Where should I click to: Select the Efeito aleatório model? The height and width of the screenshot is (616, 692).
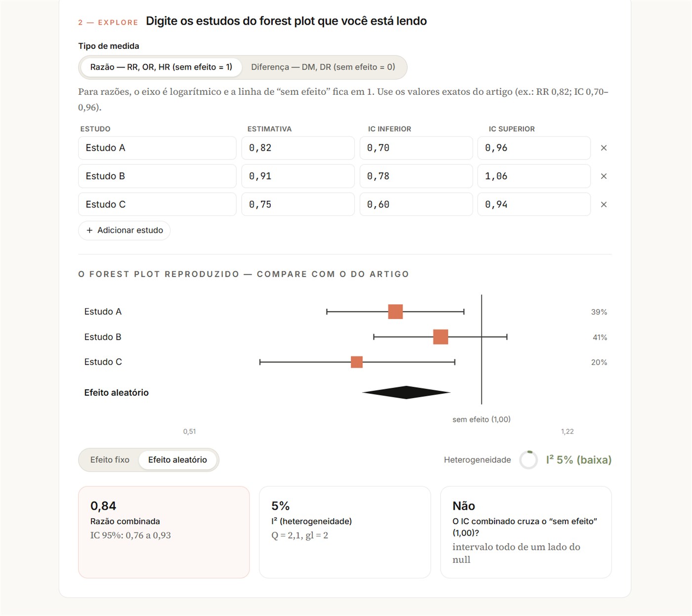point(177,460)
